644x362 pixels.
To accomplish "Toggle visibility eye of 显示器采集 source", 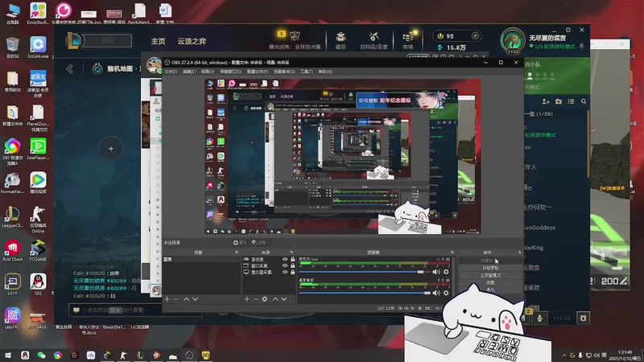I will (285, 272).
